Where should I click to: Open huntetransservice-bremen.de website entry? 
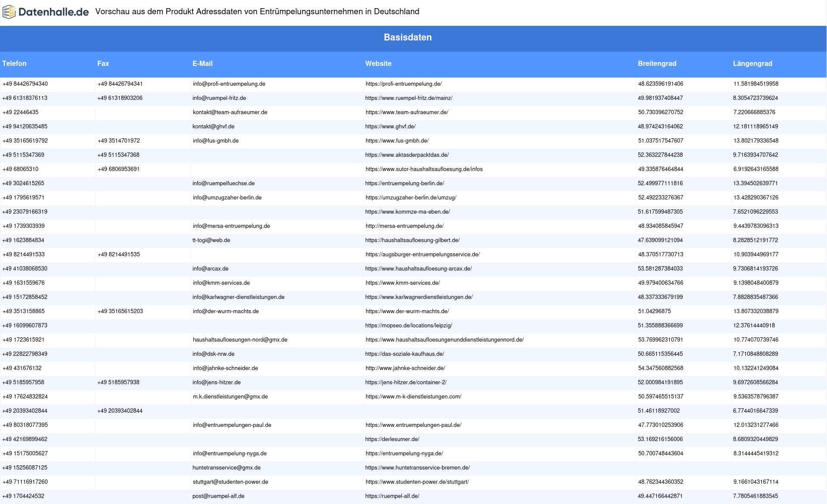tap(417, 468)
